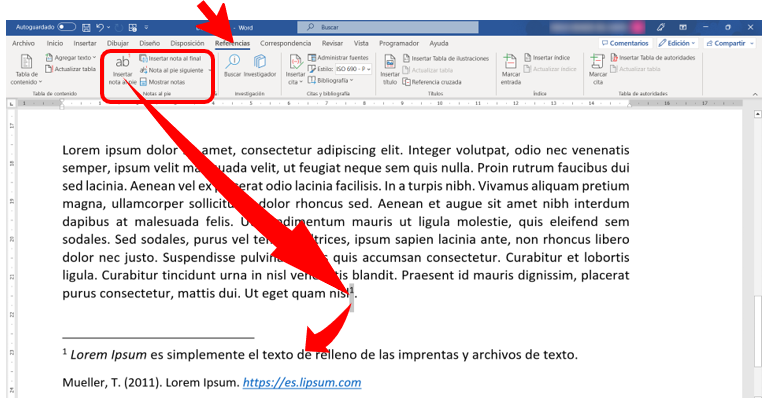The height and width of the screenshot is (407, 766).
Task: Switch to the Insertar tab
Action: pyautogui.click(x=85, y=43)
